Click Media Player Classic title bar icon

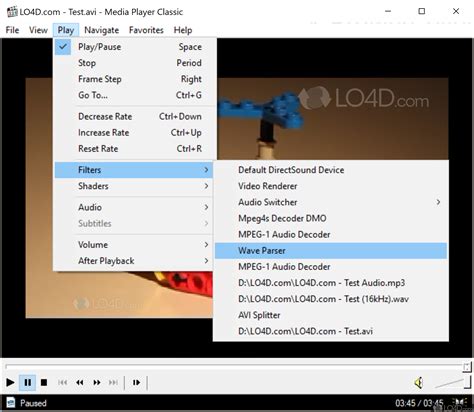coord(12,12)
